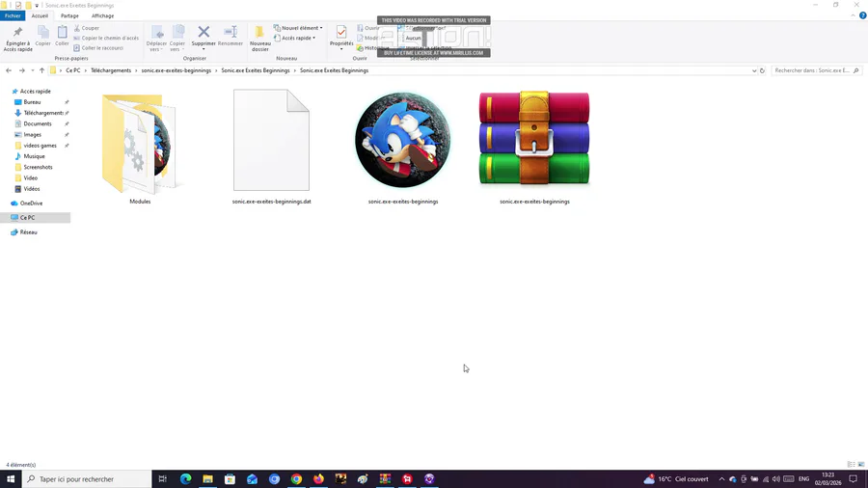Click Copier le chemin d'accès
The width and height of the screenshot is (868, 488).
[106, 38]
